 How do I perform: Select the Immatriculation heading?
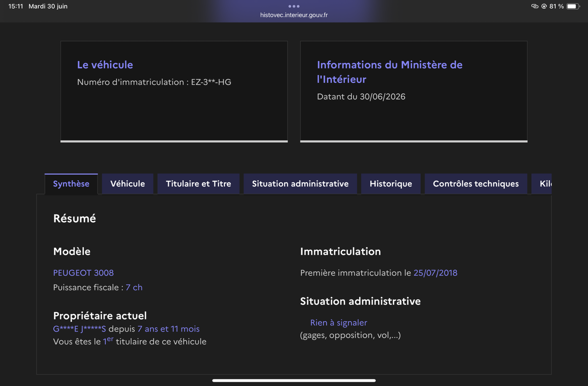pos(341,251)
